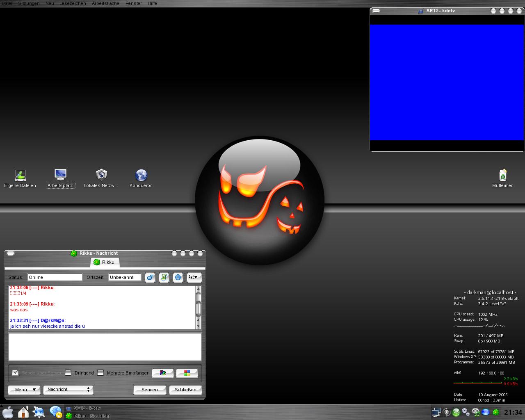Open the Apple-logo start menu in panel
525x420 pixels.
point(8,412)
